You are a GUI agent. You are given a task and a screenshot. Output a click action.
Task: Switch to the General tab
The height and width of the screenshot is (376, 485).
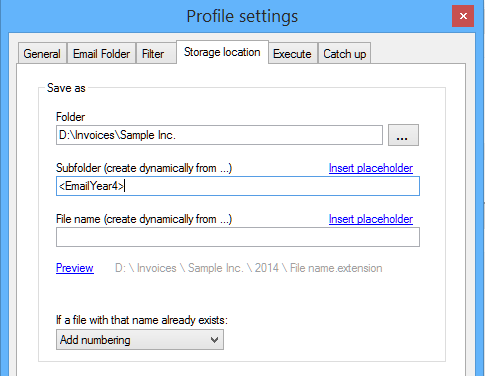[42, 53]
